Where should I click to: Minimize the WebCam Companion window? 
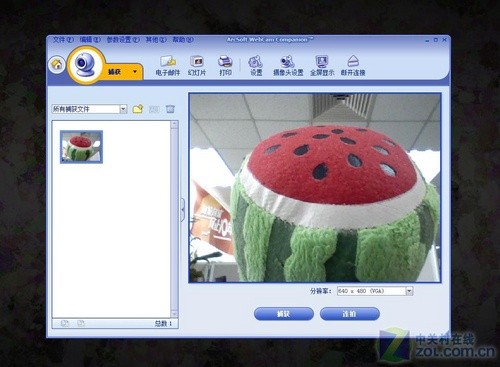click(x=427, y=40)
